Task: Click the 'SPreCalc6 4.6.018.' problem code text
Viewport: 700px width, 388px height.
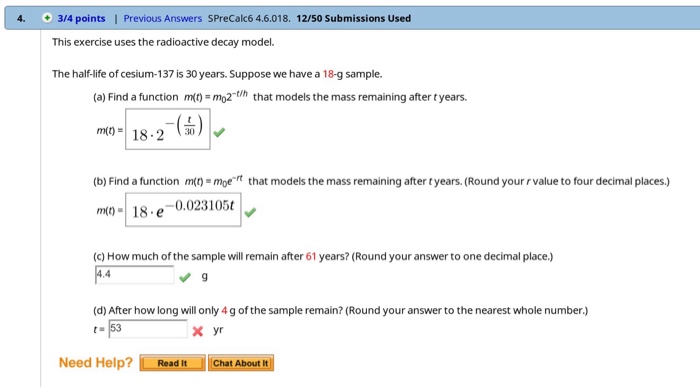Action: 249,18
